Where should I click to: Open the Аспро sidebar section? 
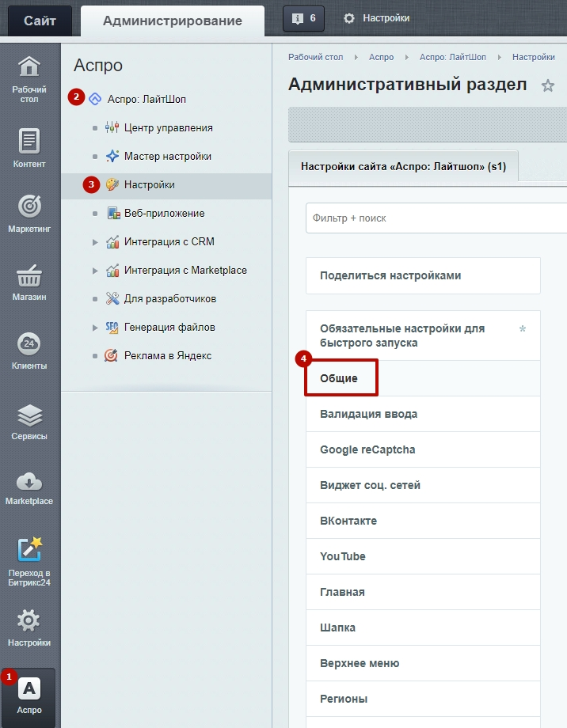click(x=29, y=696)
